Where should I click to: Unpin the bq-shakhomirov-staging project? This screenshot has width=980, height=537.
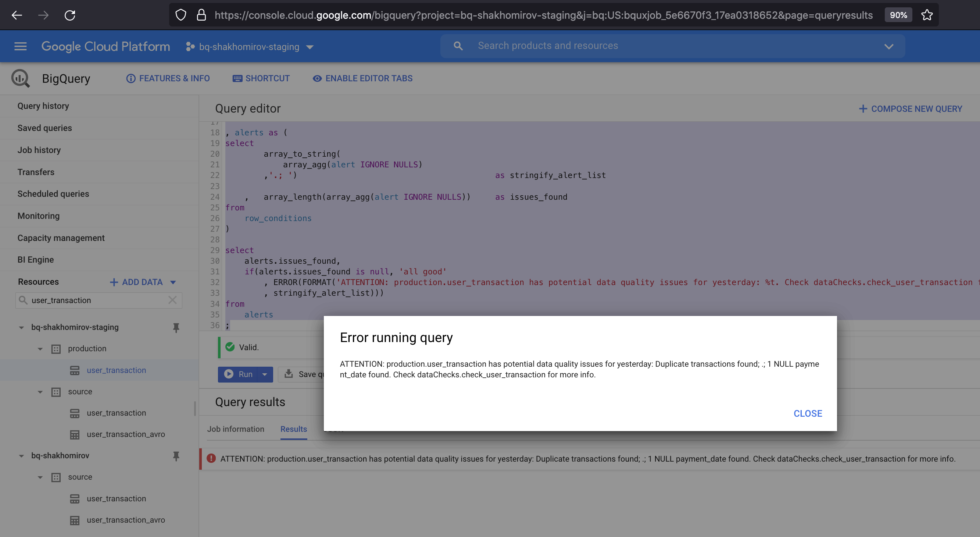tap(176, 328)
